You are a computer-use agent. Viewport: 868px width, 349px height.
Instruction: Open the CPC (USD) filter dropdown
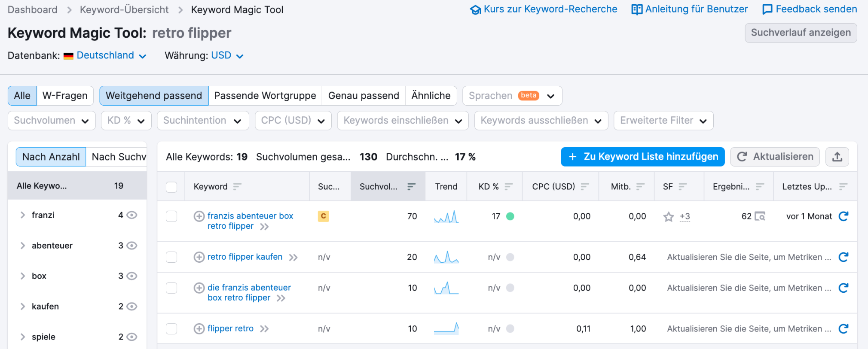pyautogui.click(x=293, y=120)
